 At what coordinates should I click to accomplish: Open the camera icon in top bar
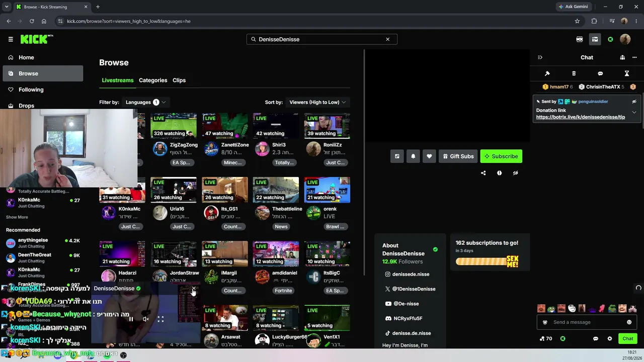pos(580,39)
